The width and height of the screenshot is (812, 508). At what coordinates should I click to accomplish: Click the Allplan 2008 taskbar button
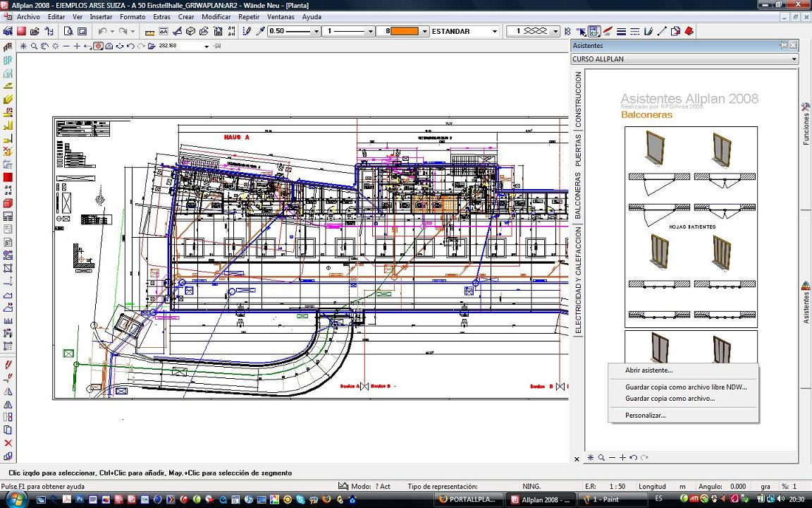[540, 500]
